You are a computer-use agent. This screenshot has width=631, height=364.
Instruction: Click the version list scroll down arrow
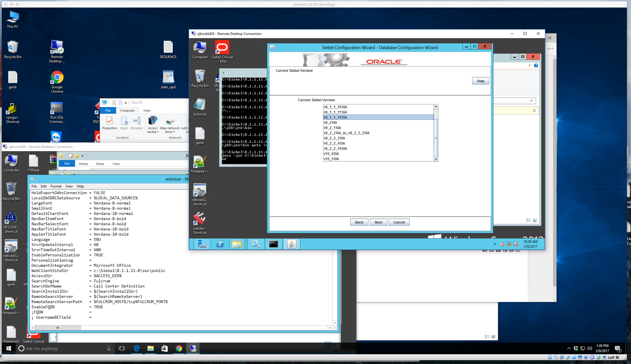pos(436,159)
